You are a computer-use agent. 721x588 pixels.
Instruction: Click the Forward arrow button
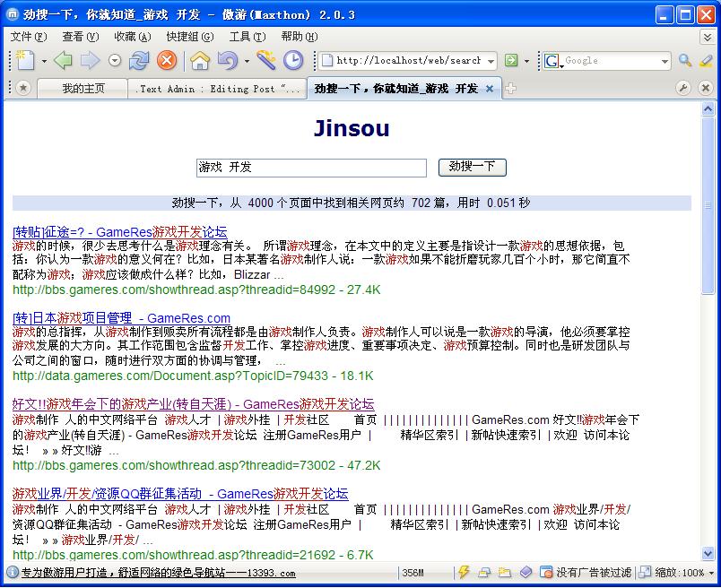pyautogui.click(x=90, y=60)
